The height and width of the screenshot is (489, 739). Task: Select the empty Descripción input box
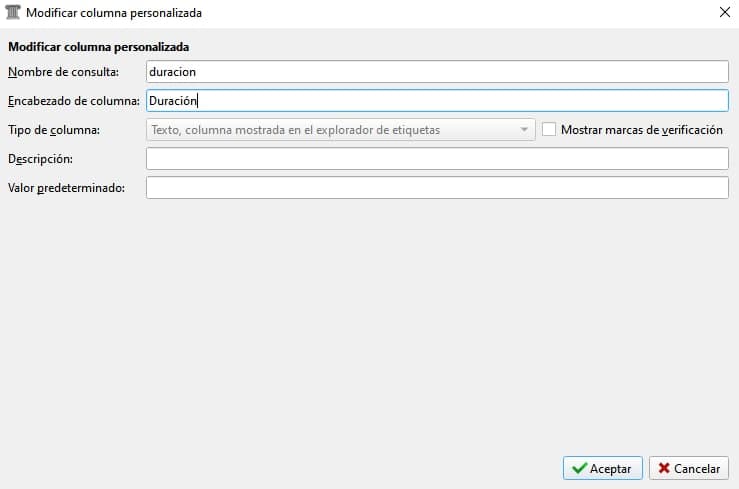point(437,159)
